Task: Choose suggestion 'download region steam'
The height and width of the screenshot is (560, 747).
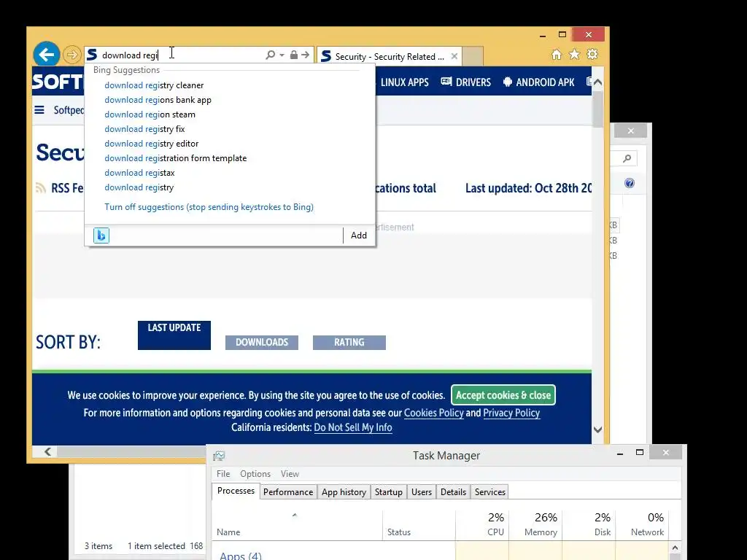Action: click(150, 114)
